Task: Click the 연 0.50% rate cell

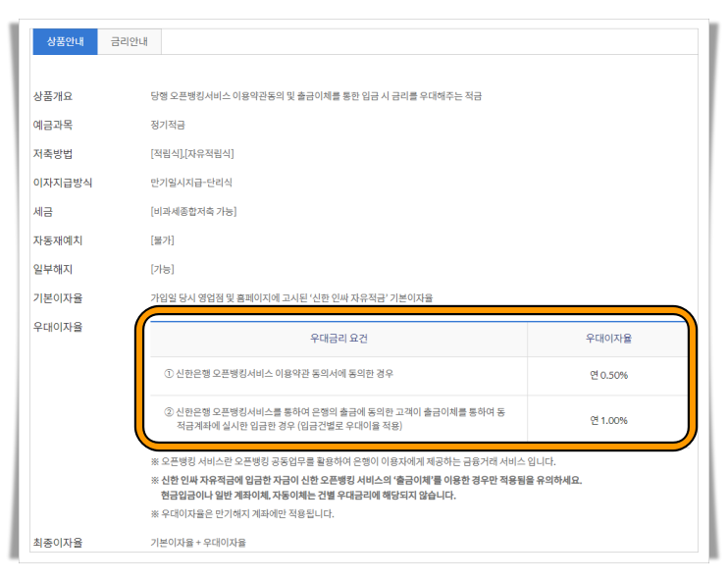Action: 608,375
